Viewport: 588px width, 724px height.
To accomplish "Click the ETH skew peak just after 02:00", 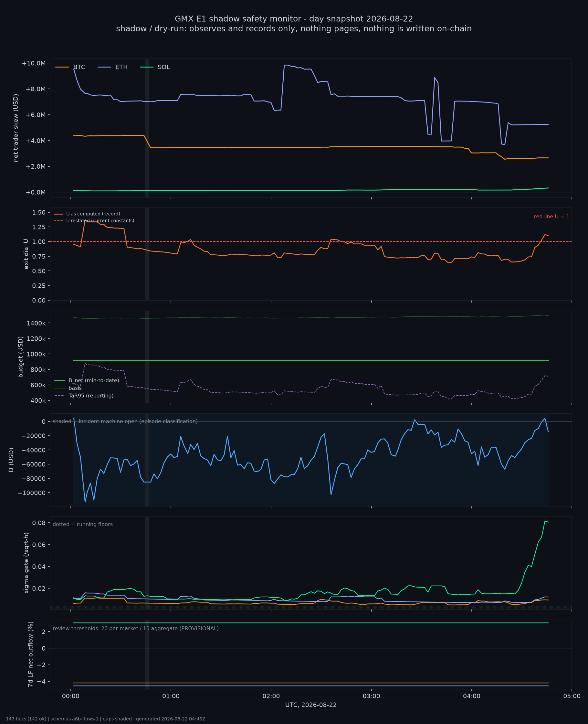I will tap(286, 65).
